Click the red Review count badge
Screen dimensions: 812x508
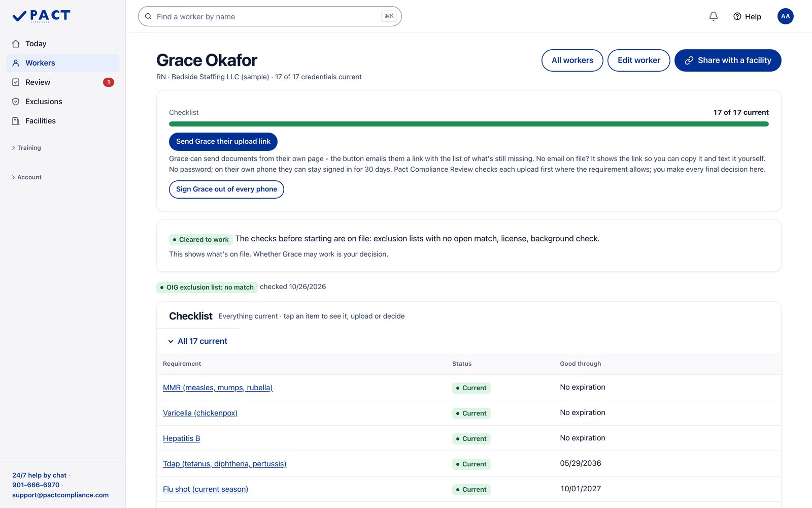109,82
